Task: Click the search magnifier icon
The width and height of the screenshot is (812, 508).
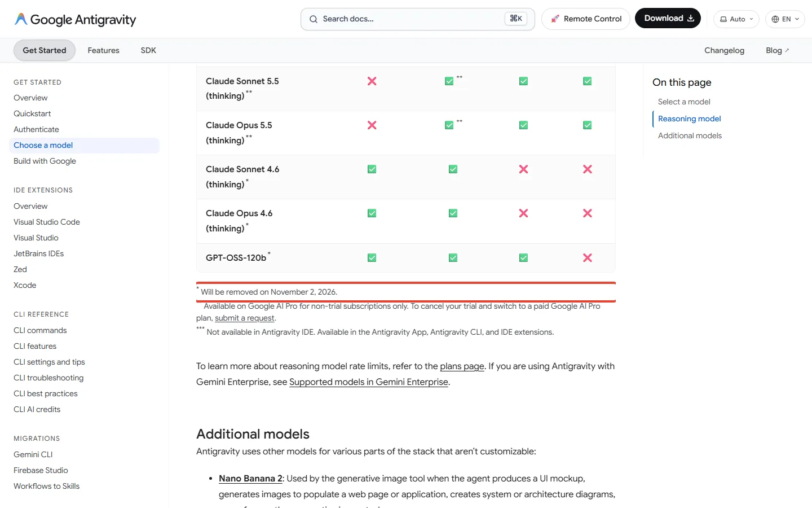Action: click(314, 19)
